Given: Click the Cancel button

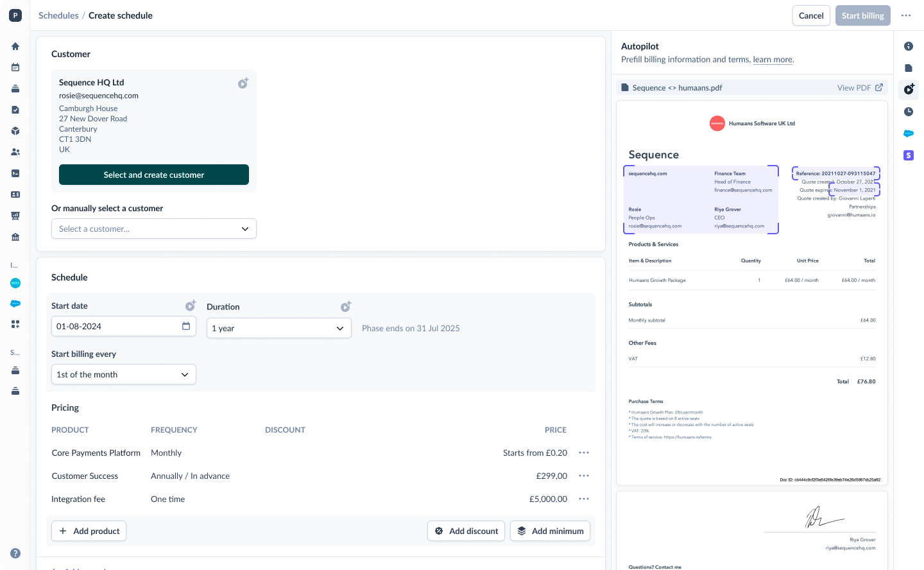Looking at the screenshot, I should pyautogui.click(x=811, y=15).
